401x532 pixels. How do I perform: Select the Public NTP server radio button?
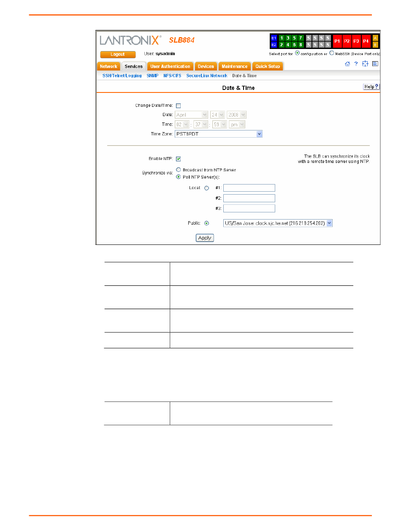pyautogui.click(x=206, y=223)
